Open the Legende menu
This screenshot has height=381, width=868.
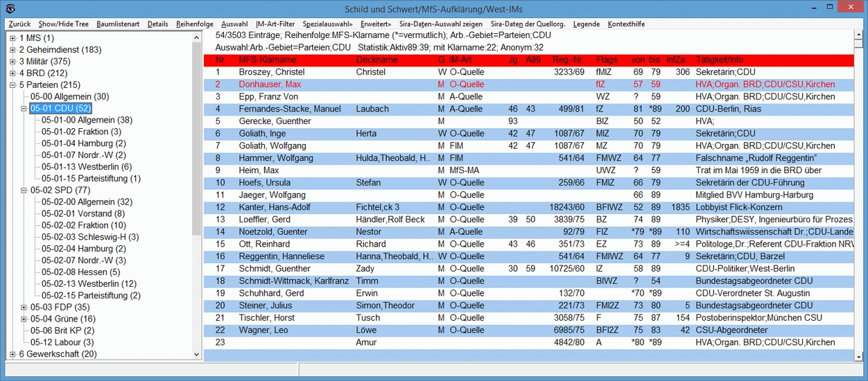(587, 24)
